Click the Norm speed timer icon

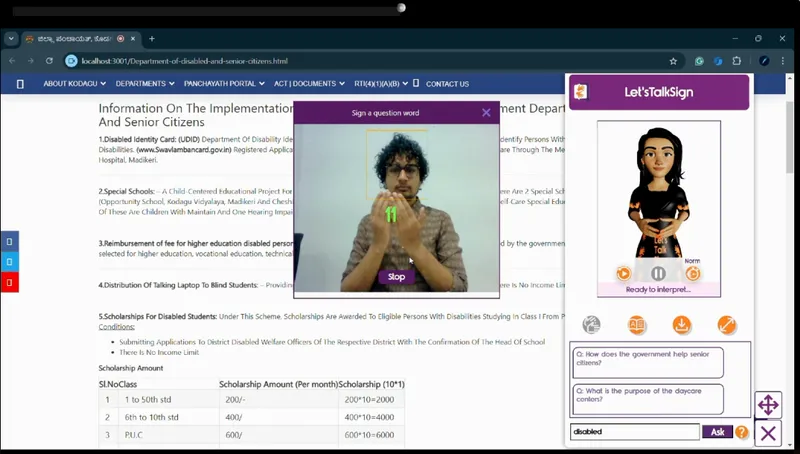coord(692,274)
